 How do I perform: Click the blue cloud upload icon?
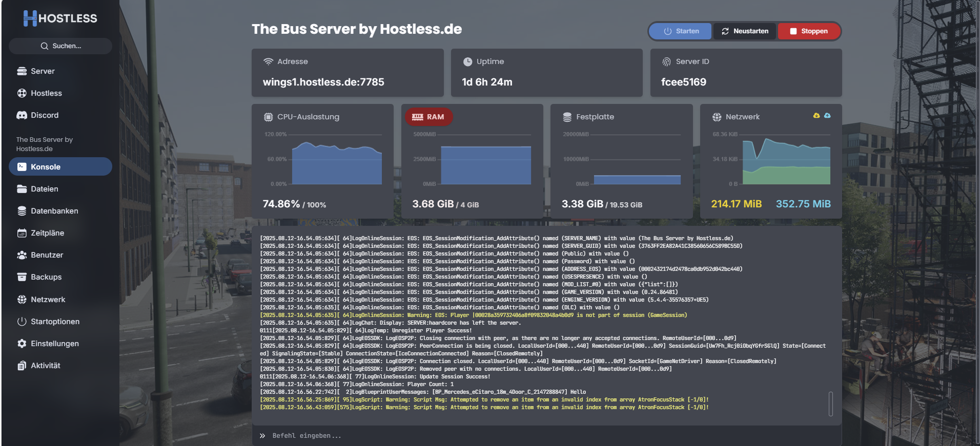click(827, 116)
